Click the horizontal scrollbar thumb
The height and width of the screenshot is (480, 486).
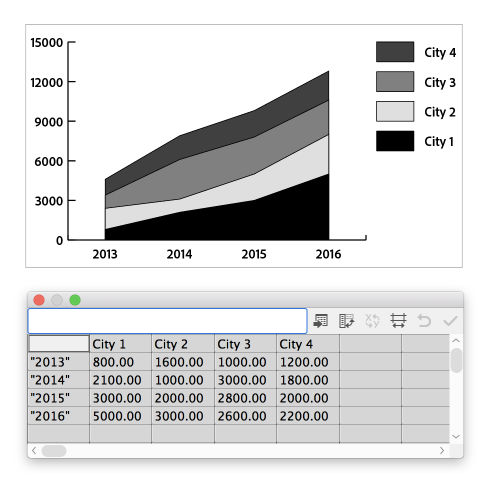(54, 451)
